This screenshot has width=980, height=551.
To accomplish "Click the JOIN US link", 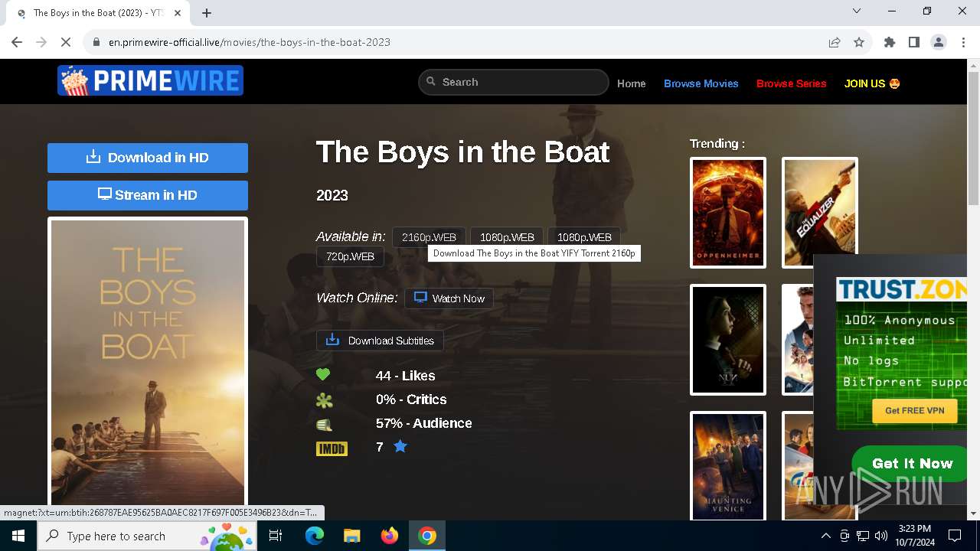I will 872,83.
